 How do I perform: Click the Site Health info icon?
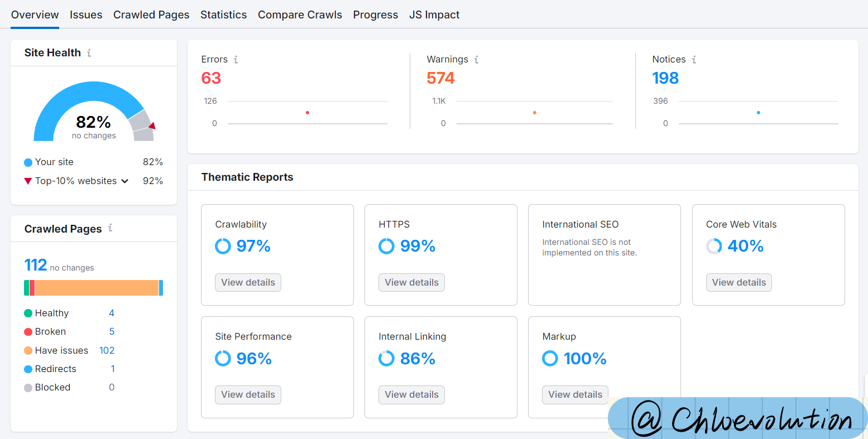click(x=89, y=53)
